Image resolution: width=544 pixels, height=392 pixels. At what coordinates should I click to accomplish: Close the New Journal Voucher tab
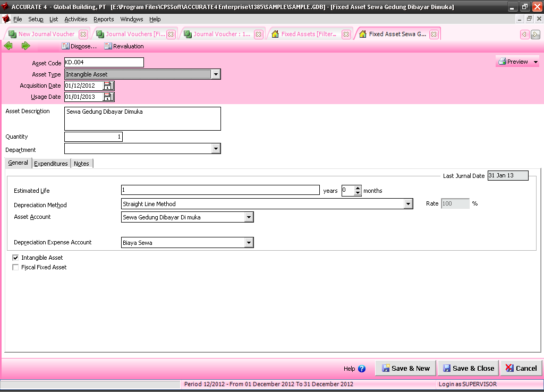click(83, 34)
